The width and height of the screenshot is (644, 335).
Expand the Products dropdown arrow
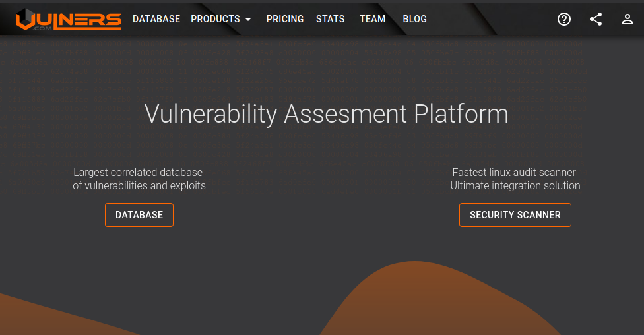(248, 19)
